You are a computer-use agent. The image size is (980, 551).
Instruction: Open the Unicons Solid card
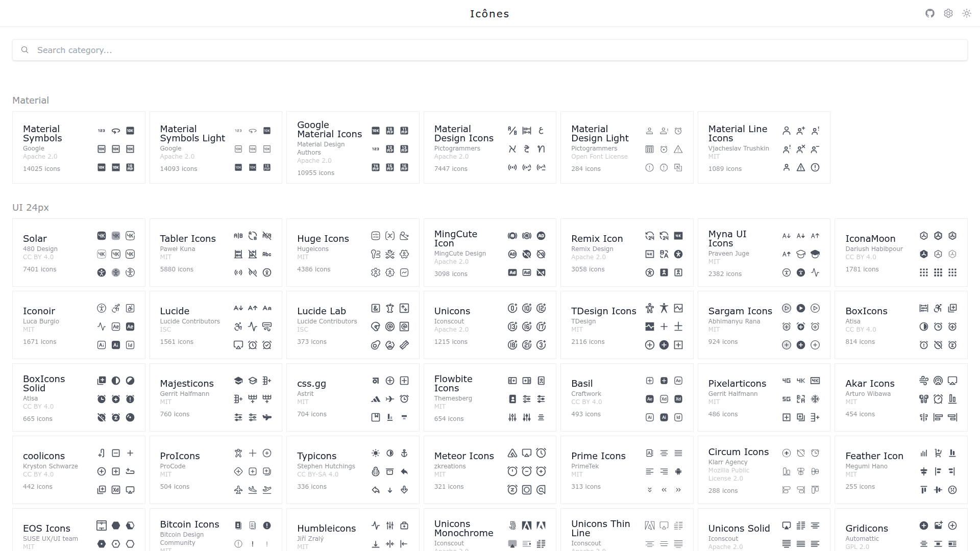764,530
